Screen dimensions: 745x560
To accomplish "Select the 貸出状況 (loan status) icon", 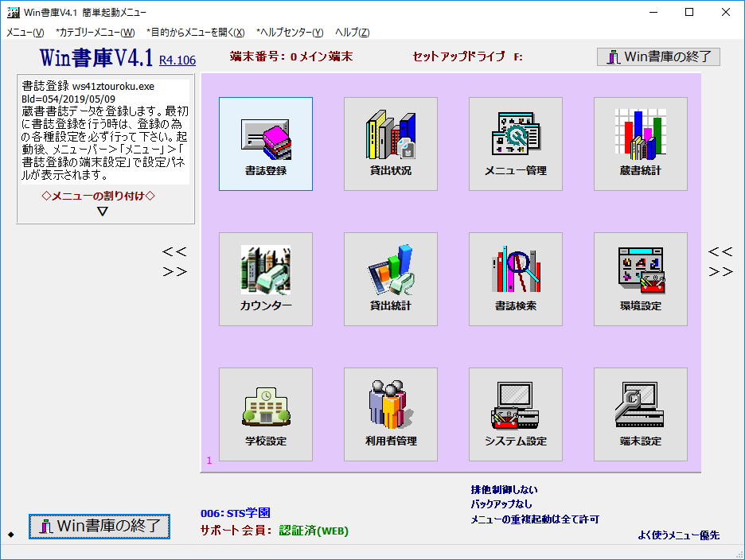I will [x=389, y=143].
